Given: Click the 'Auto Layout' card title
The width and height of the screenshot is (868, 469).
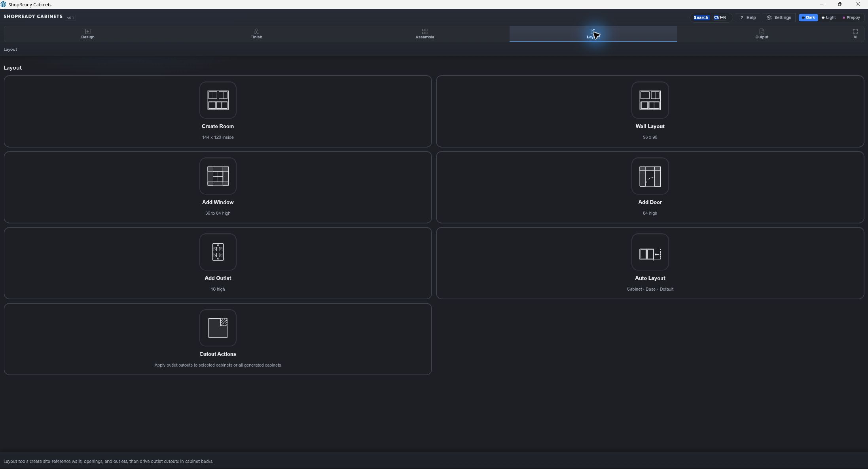Looking at the screenshot, I should tap(650, 278).
